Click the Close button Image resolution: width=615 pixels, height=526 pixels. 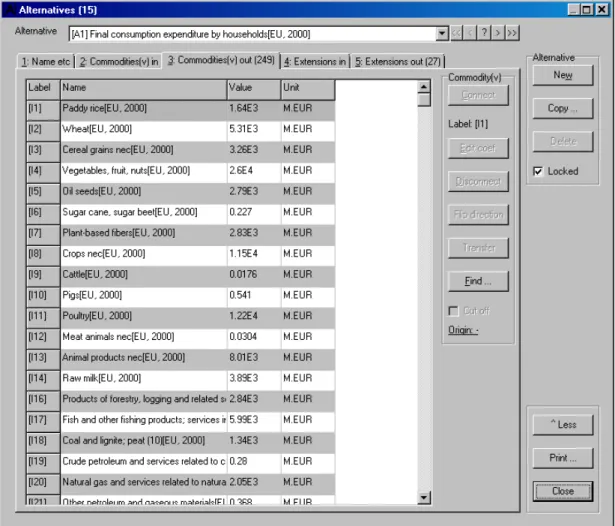coord(562,491)
